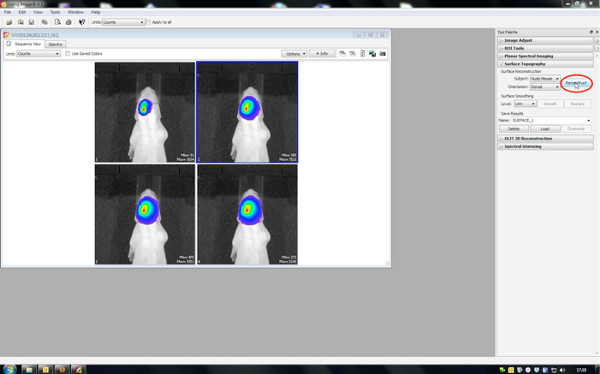Click the Restore button
This screenshot has height=374, width=600.
coord(577,104)
